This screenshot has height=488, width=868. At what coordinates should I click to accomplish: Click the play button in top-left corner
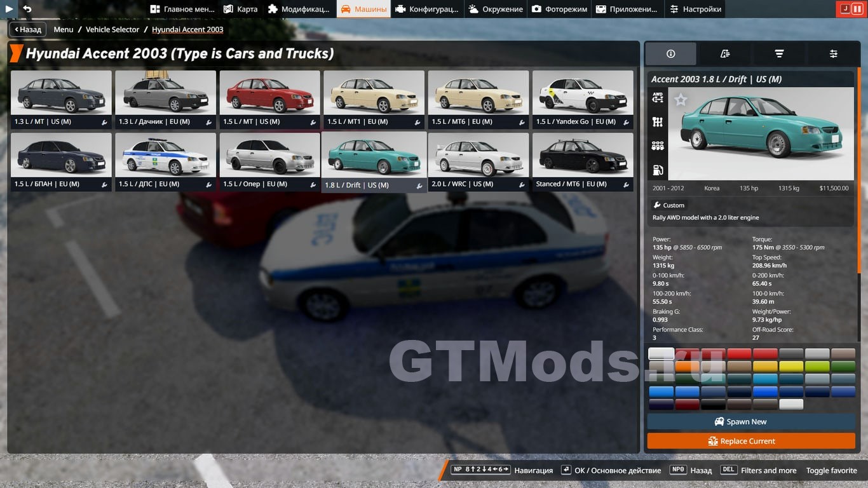(x=10, y=9)
